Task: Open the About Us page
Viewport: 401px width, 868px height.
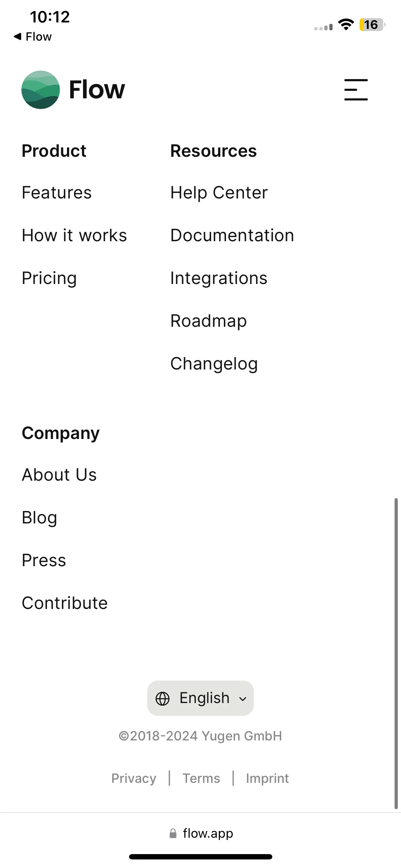Action: pos(59,475)
